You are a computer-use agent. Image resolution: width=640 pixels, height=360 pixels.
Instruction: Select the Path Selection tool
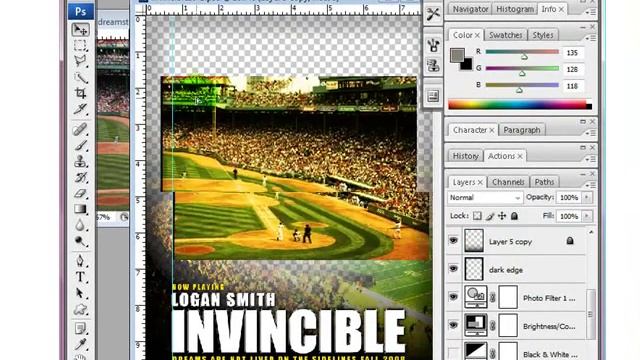tap(80, 293)
